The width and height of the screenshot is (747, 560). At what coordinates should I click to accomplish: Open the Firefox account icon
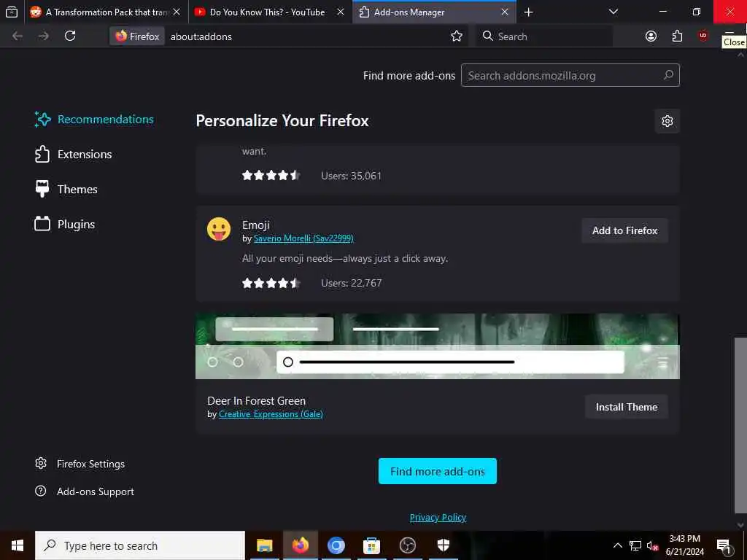point(651,36)
